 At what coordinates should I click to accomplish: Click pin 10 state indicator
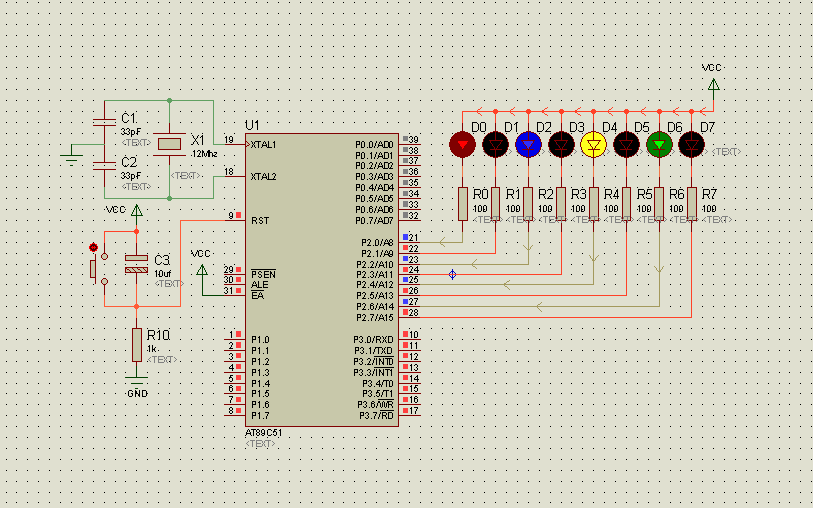[x=405, y=334]
